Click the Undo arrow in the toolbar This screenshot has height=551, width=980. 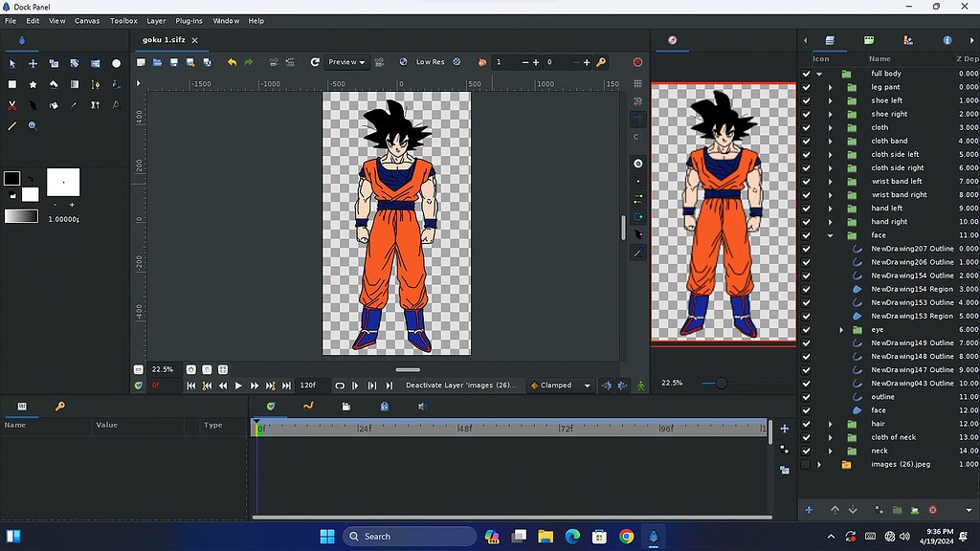click(x=232, y=61)
